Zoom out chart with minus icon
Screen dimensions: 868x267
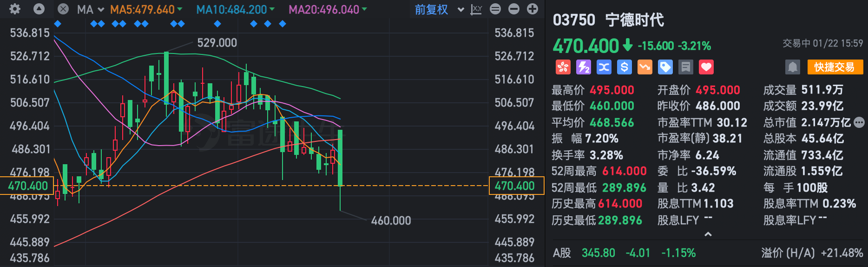(514, 9)
